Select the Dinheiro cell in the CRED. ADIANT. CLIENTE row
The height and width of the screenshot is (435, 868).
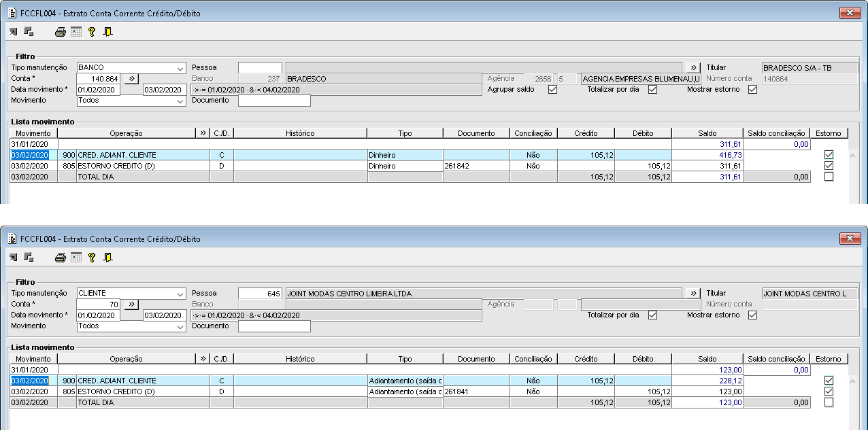(x=405, y=155)
